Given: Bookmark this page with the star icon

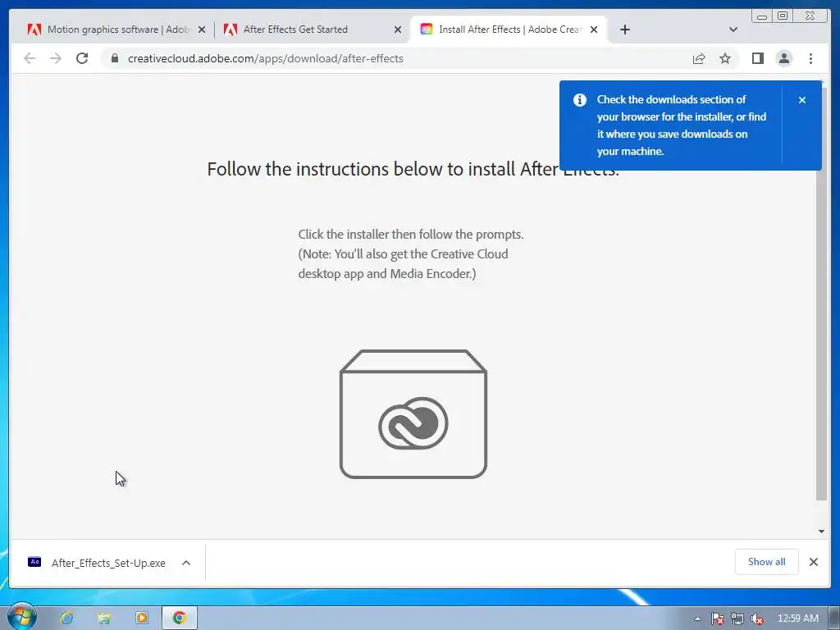Looking at the screenshot, I should click(x=725, y=58).
